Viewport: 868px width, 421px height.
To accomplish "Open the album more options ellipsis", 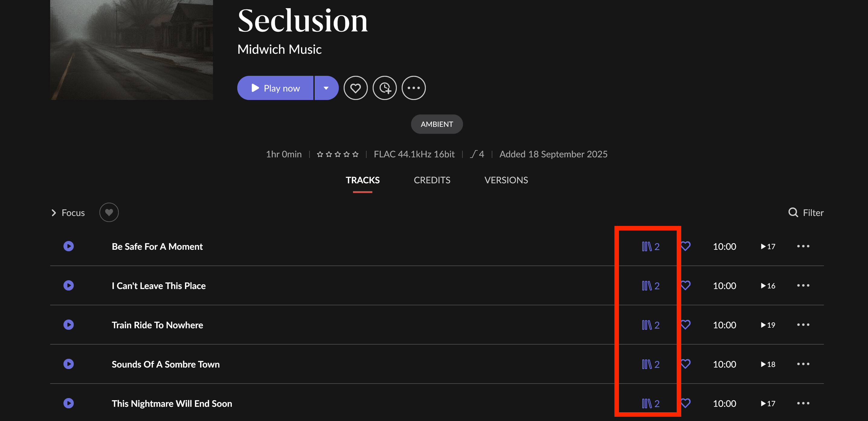I will pyautogui.click(x=413, y=88).
